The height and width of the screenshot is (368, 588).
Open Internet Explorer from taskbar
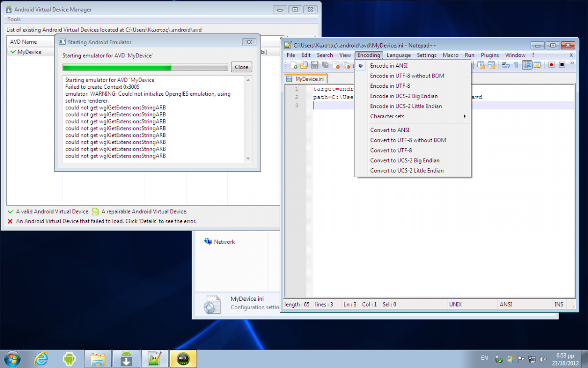click(41, 359)
